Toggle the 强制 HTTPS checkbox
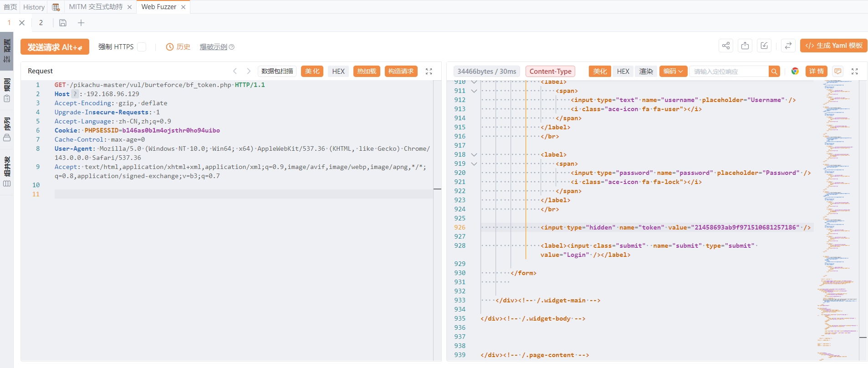 click(142, 47)
